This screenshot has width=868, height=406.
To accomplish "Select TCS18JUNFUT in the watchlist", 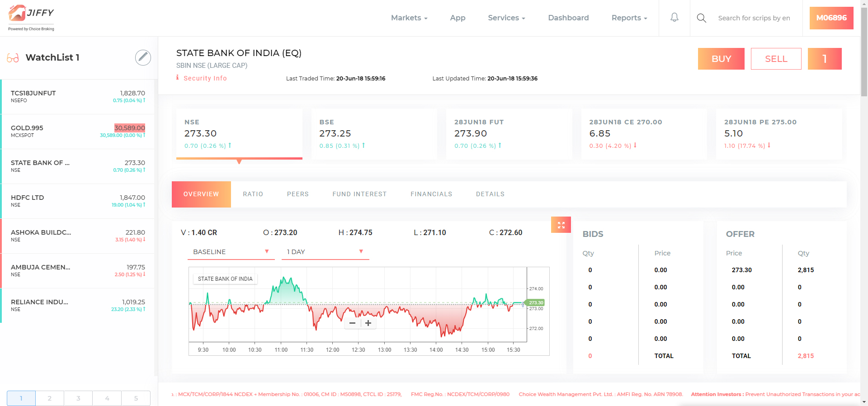I will (78, 97).
